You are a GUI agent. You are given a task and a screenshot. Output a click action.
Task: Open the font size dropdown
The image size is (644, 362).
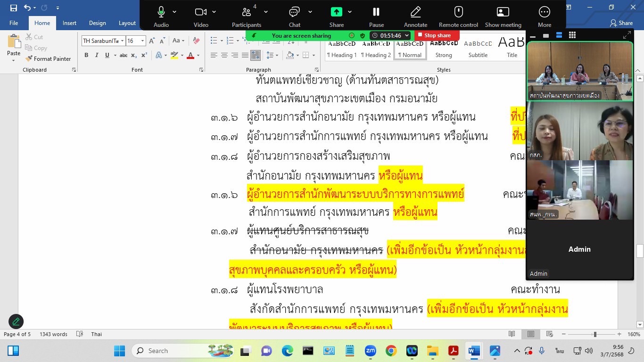tap(142, 41)
